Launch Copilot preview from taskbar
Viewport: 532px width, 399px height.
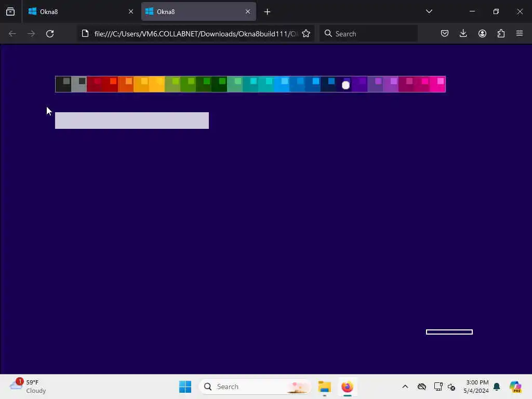tap(515, 387)
